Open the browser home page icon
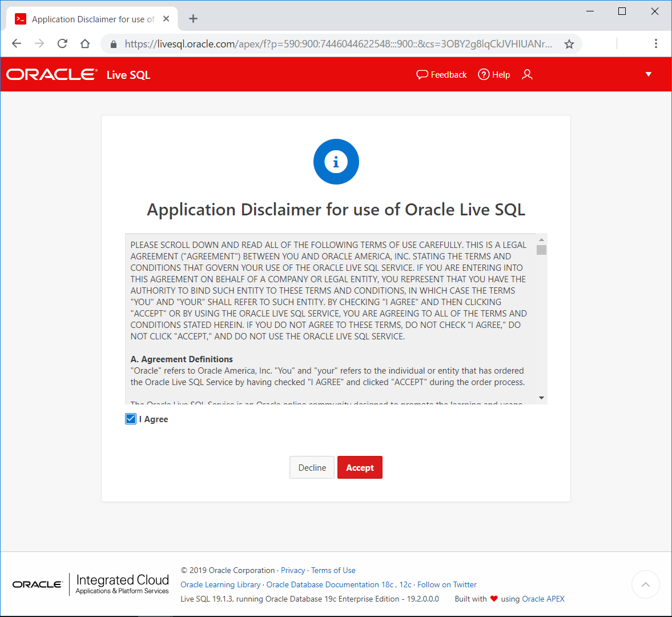 [84, 43]
